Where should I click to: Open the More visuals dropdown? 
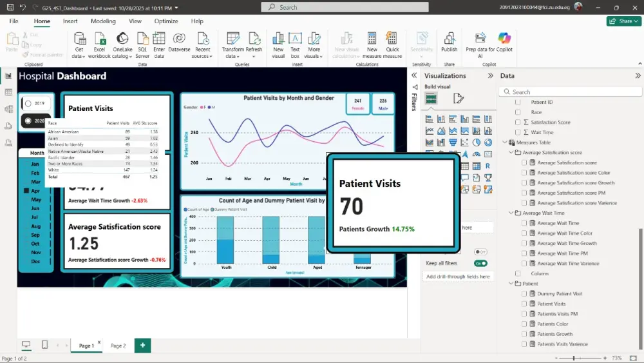[314, 45]
